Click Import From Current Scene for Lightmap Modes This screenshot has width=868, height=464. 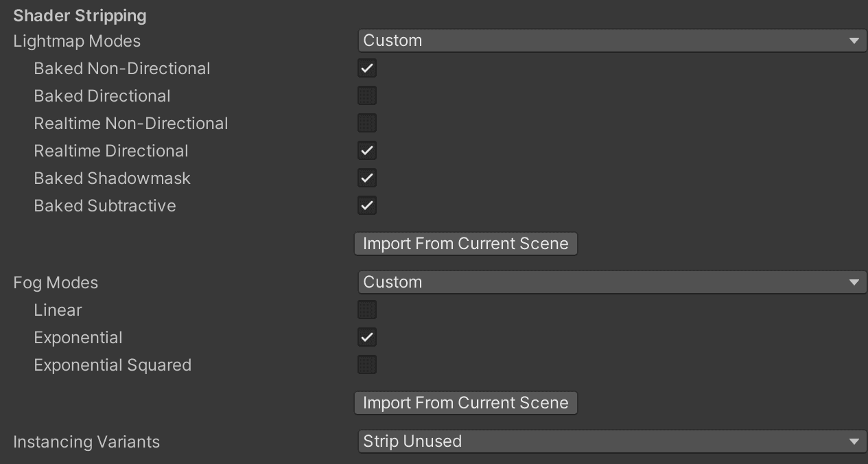point(465,243)
